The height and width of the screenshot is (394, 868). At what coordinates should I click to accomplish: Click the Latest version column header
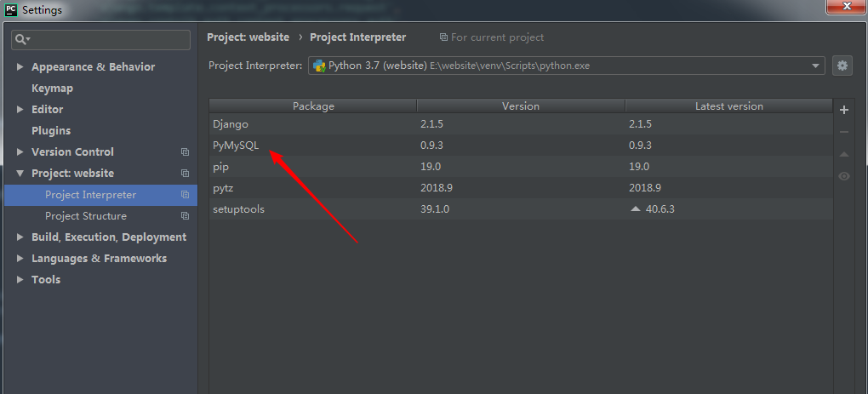tap(729, 106)
